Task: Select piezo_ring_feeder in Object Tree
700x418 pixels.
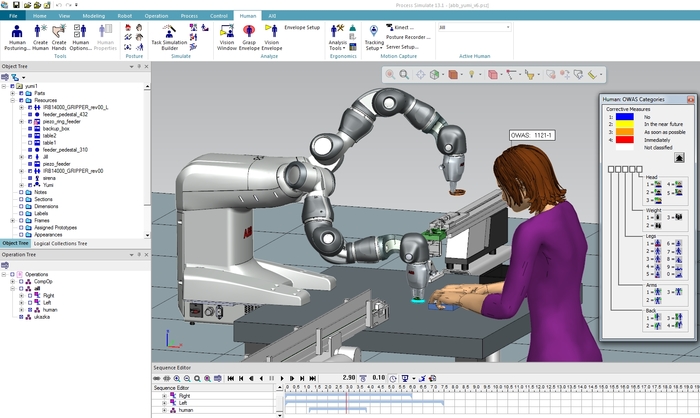Action: pyautogui.click(x=62, y=121)
